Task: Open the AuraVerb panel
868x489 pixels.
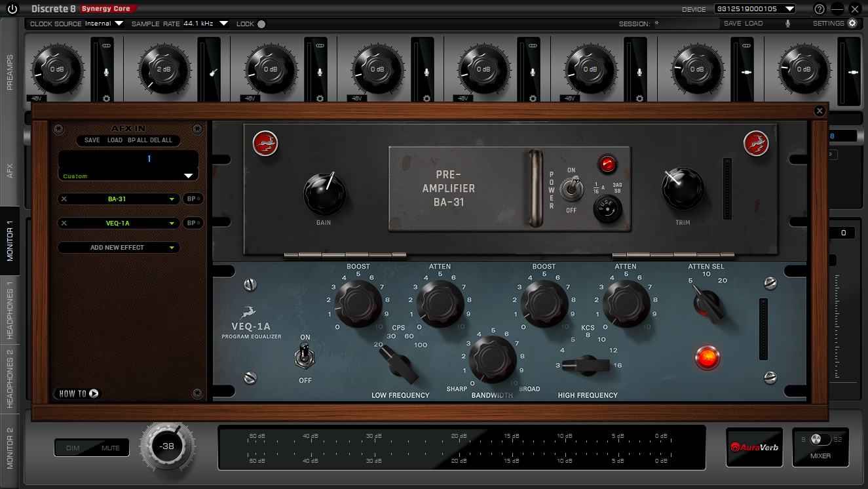Action: pyautogui.click(x=754, y=447)
